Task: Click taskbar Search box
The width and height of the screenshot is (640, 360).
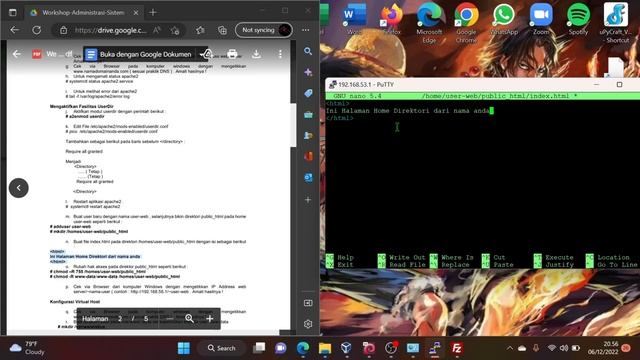Action: 222,348
